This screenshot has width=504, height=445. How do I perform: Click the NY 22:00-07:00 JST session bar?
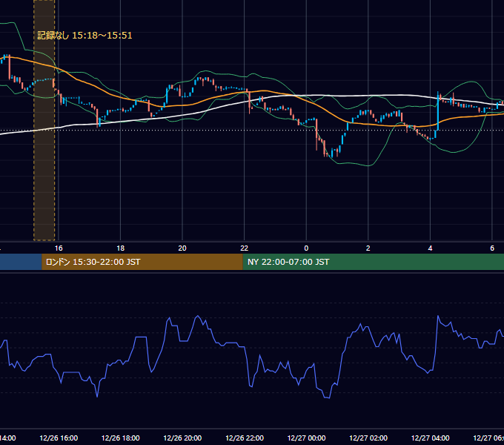click(373, 262)
